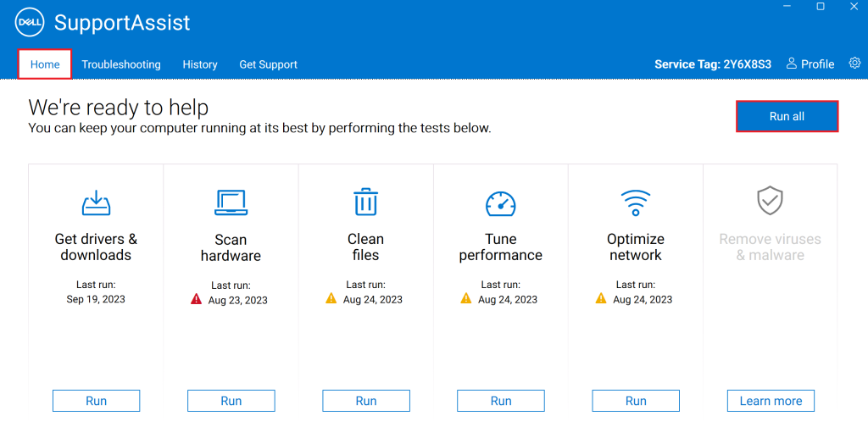Click the Clean files trash icon
The width and height of the screenshot is (868, 427).
pyautogui.click(x=366, y=202)
